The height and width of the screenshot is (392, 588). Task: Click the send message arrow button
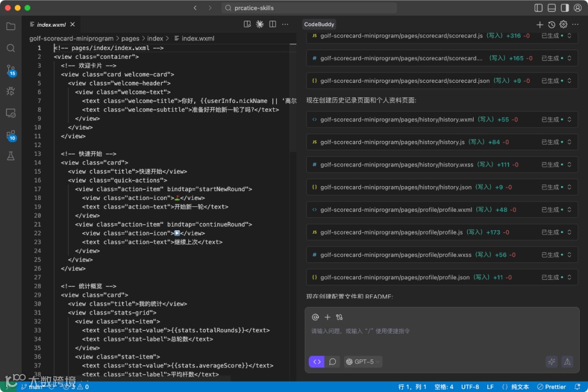click(x=567, y=362)
